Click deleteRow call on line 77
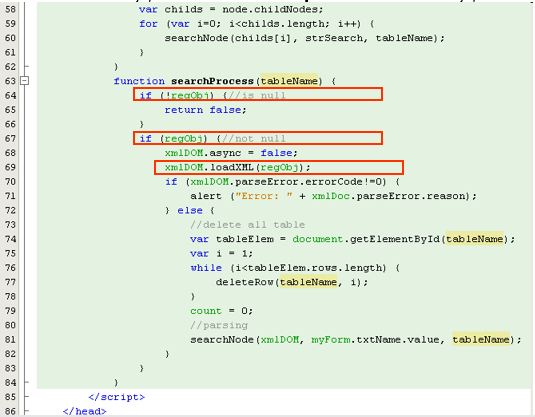This screenshot has height=417, width=535. click(x=292, y=282)
